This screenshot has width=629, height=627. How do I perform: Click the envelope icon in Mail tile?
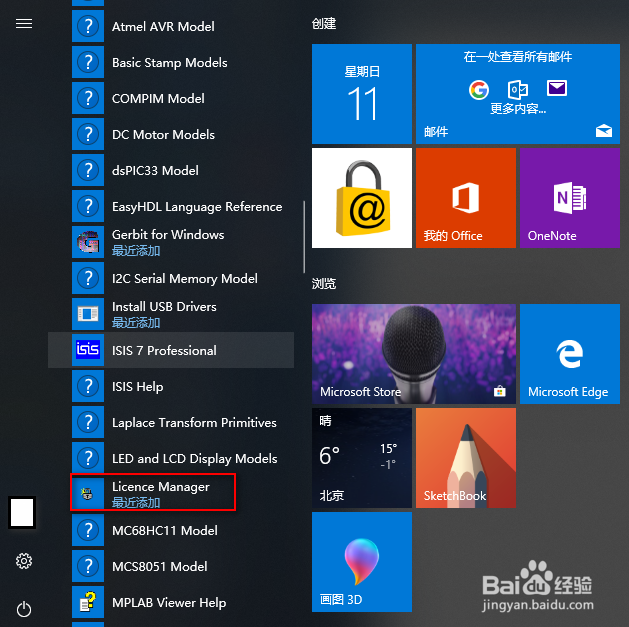click(557, 88)
